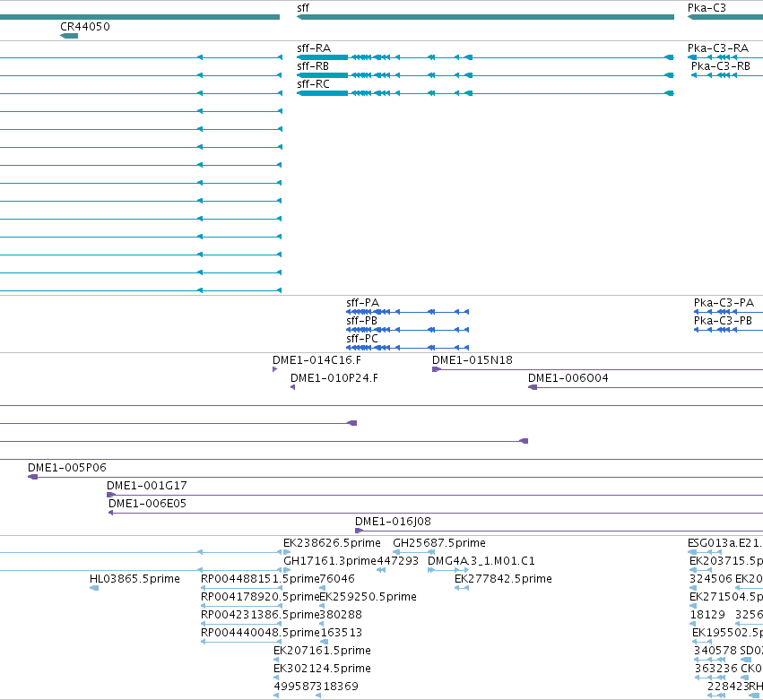The image size is (763, 700).
Task: Select EST labeled 18129
Action: pyautogui.click(x=693, y=624)
